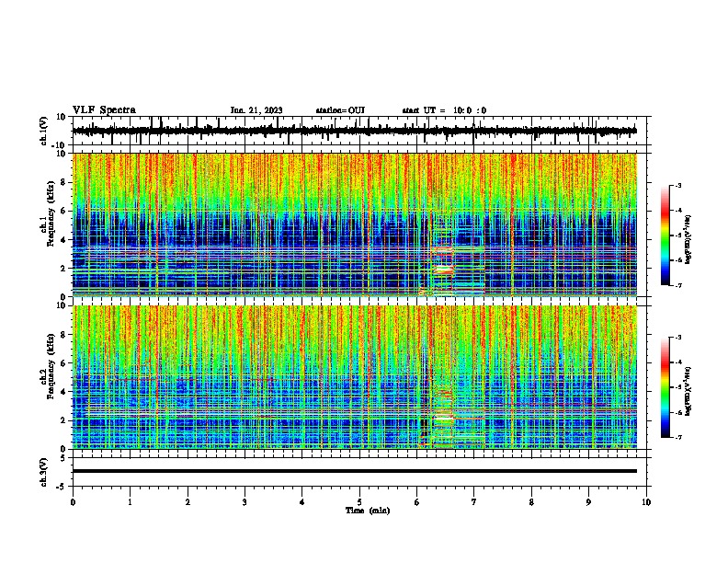Click the date label "Jan. 21, 2023"
728x563 pixels.
[256, 110]
